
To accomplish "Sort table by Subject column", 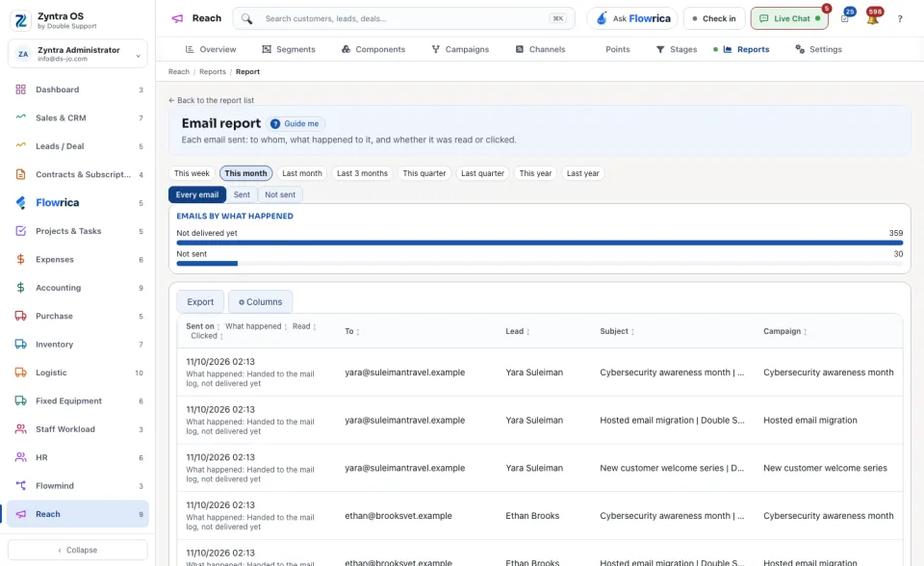I will [617, 331].
